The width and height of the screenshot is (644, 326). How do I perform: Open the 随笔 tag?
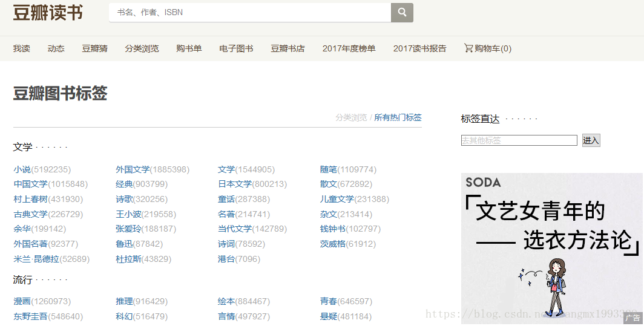coord(329,169)
